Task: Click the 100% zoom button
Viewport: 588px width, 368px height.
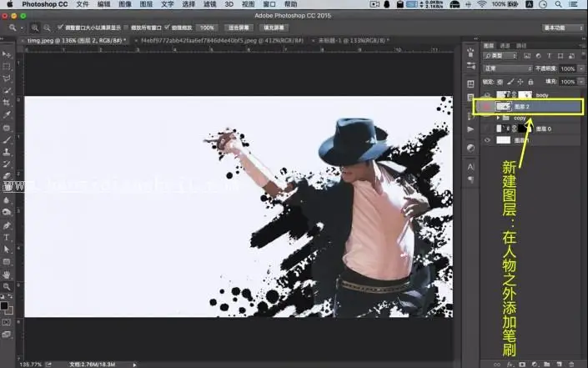Action: pyautogui.click(x=207, y=28)
